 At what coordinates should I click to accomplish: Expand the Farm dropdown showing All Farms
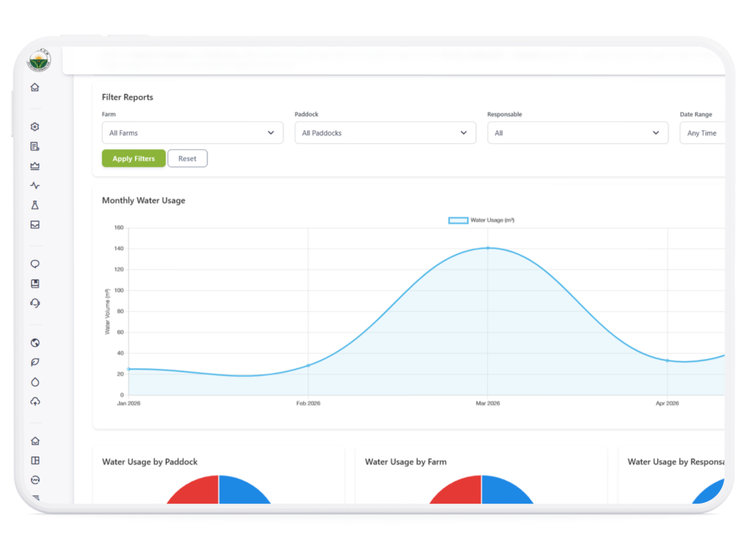tap(192, 133)
